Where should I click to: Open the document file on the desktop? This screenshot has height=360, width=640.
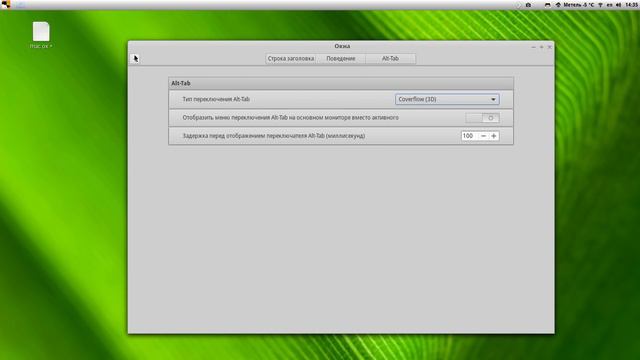(41, 35)
